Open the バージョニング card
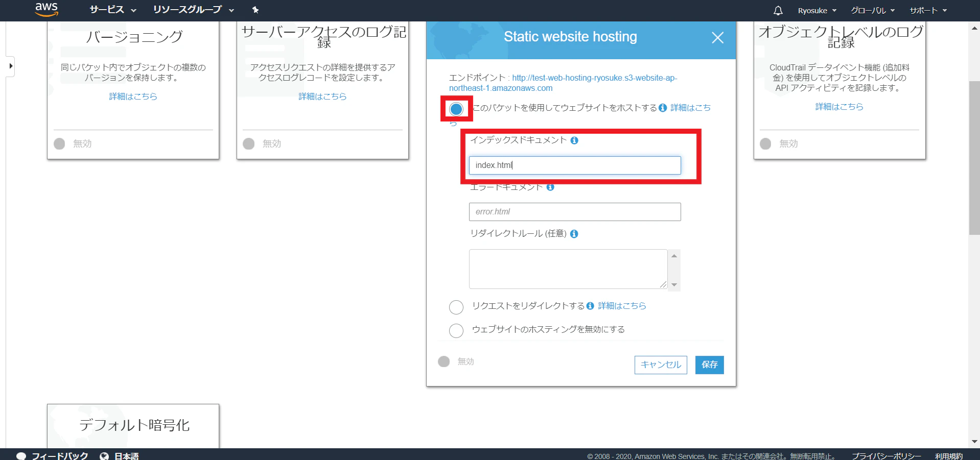The width and height of the screenshot is (980, 460). 133,90
